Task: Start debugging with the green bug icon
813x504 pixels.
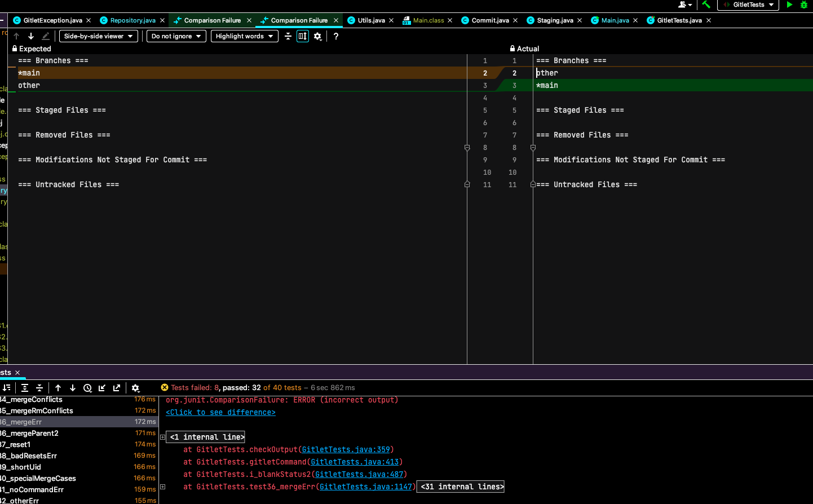Action: [x=804, y=5]
